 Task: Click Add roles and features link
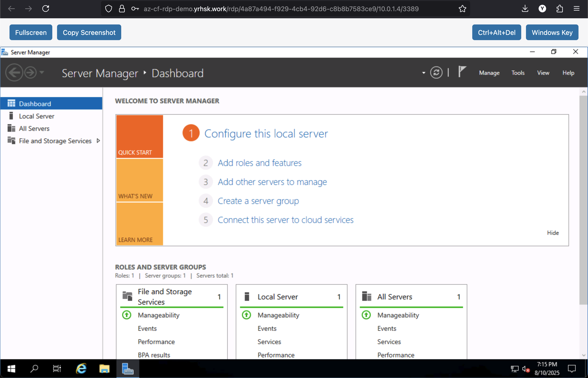tap(260, 163)
